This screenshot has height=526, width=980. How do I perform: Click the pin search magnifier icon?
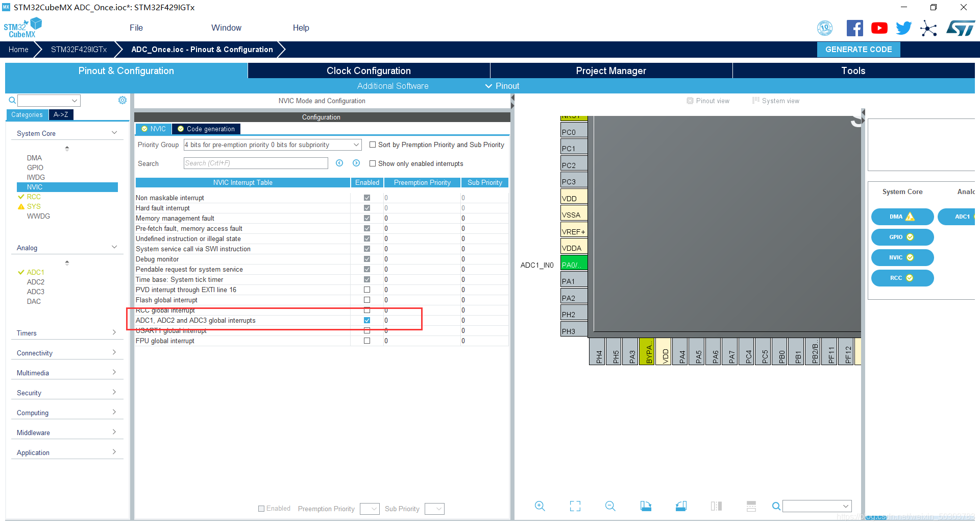(x=776, y=506)
